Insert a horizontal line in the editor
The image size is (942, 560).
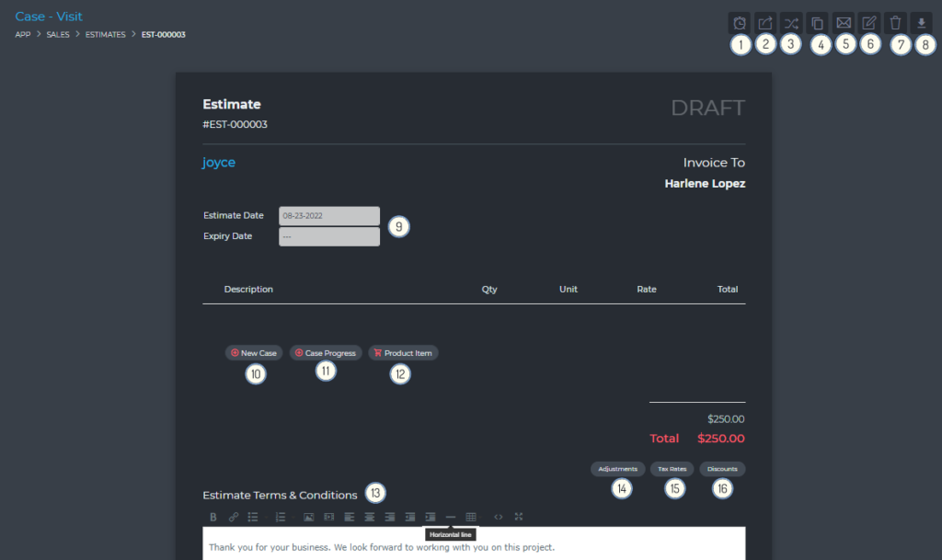pyautogui.click(x=451, y=517)
